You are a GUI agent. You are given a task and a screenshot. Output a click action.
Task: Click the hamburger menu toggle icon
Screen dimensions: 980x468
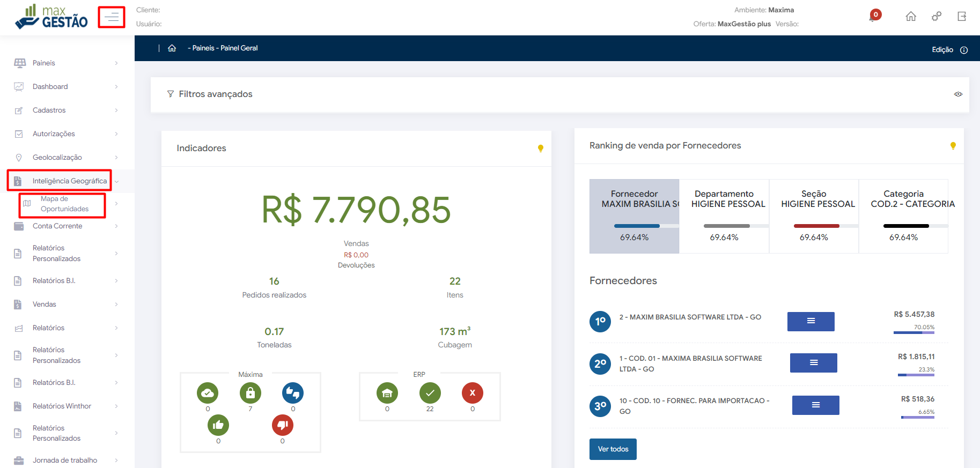click(x=112, y=17)
